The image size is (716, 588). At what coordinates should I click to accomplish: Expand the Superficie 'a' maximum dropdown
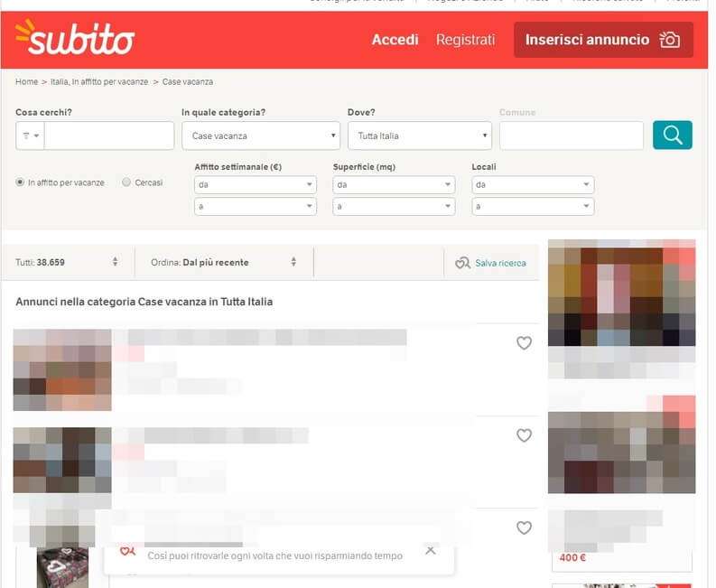[394, 207]
